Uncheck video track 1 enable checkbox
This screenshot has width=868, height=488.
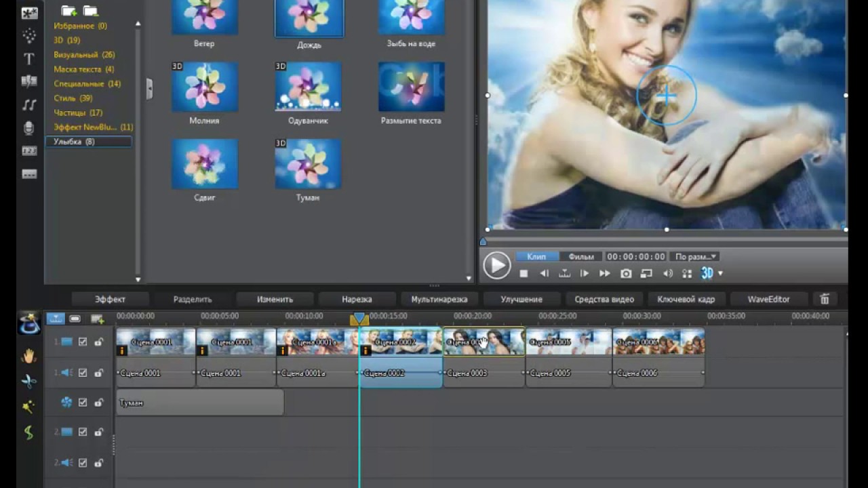[x=83, y=342]
